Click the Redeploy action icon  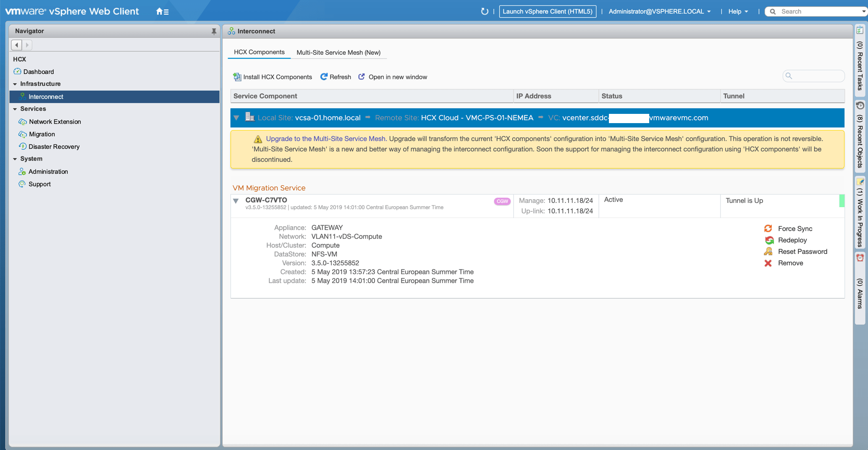click(x=769, y=240)
